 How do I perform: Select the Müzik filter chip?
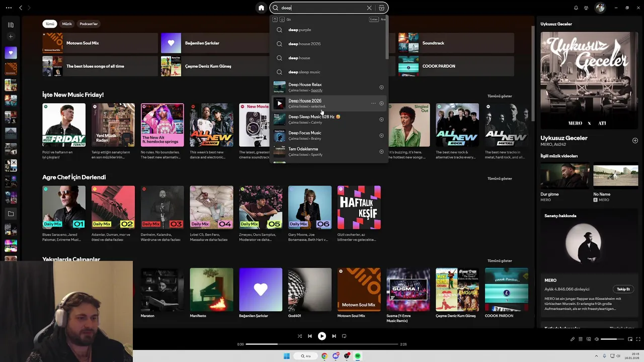(x=67, y=24)
